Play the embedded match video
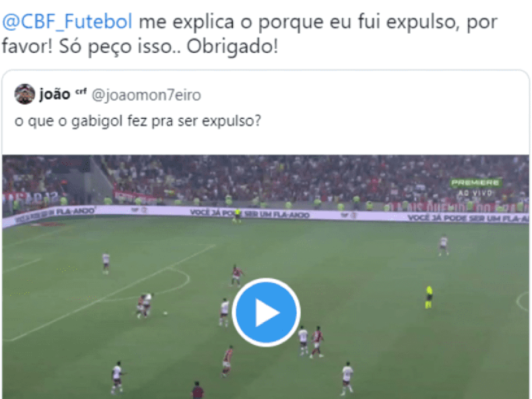This screenshot has width=532, height=399. (x=266, y=313)
